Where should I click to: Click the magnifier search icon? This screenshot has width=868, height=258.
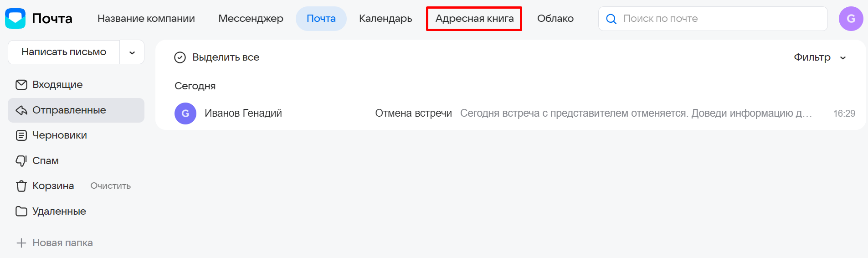(x=611, y=19)
